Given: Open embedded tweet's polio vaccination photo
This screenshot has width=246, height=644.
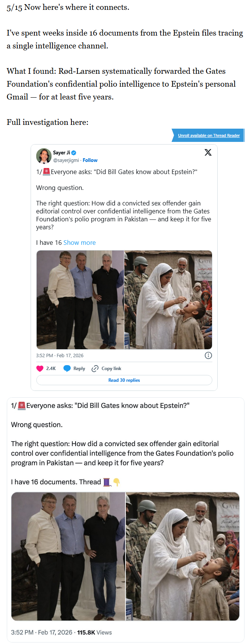Looking at the screenshot, I should (168, 300).
